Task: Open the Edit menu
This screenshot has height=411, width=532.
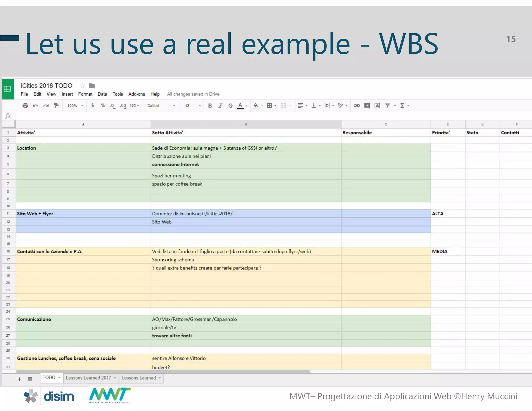Action: [x=37, y=94]
